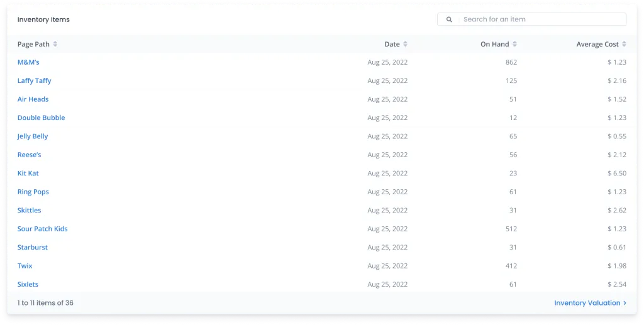The height and width of the screenshot is (325, 644).
Task: Click average cost $ 0.55 for Jelly Belly
Action: pos(617,136)
